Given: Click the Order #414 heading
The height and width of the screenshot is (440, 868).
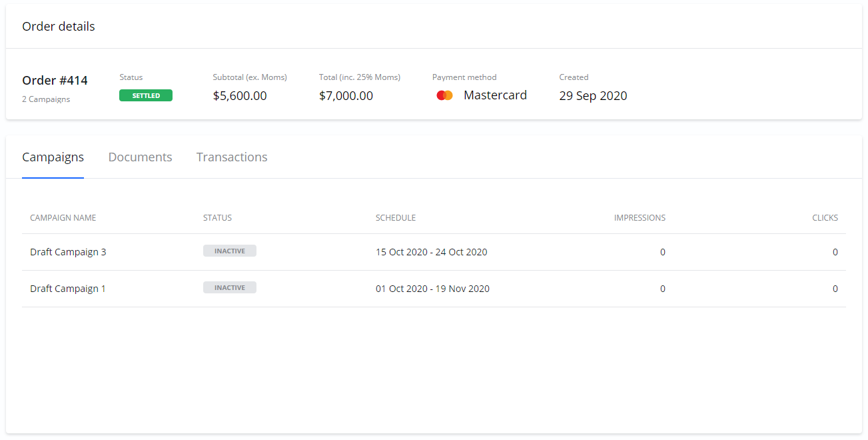Looking at the screenshot, I should click(x=55, y=81).
